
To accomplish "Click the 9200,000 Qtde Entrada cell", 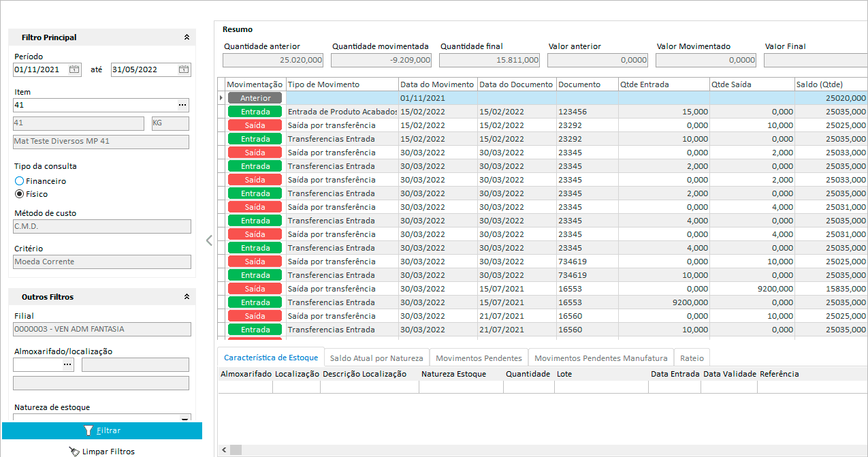I will (x=664, y=302).
